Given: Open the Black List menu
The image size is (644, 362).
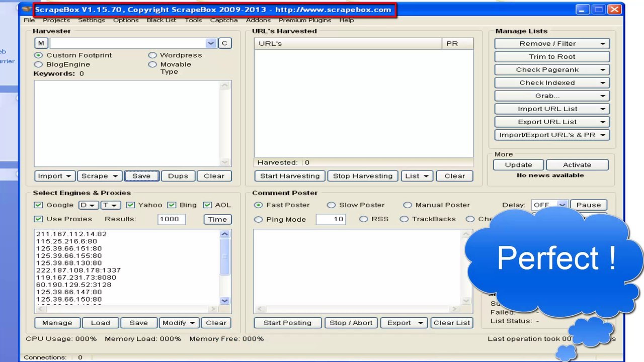Looking at the screenshot, I should tap(162, 20).
